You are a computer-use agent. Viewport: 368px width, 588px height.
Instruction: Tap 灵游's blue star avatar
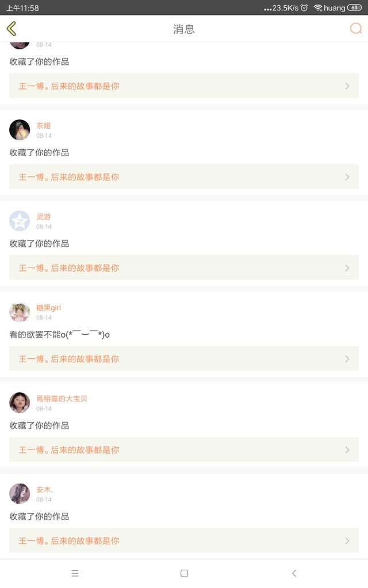pyautogui.click(x=20, y=221)
